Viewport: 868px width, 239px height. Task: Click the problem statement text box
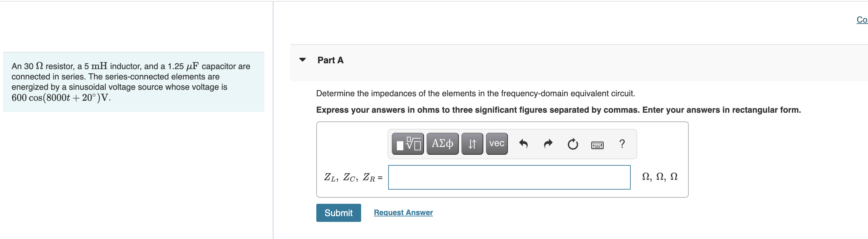click(134, 82)
